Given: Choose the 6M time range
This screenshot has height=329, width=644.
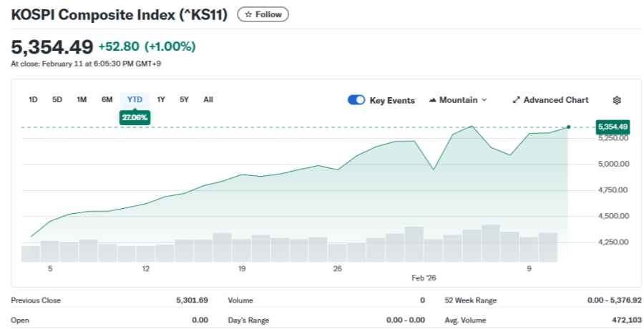Looking at the screenshot, I should 107,99.
